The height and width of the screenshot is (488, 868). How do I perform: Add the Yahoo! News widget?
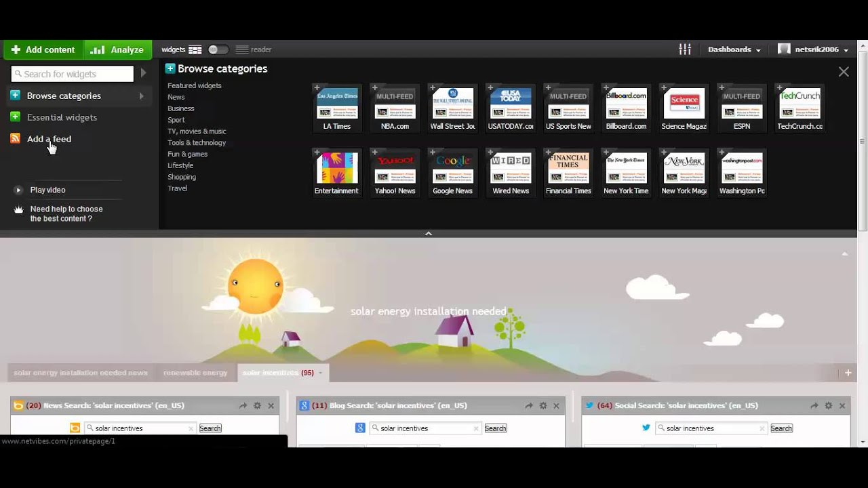click(x=395, y=173)
